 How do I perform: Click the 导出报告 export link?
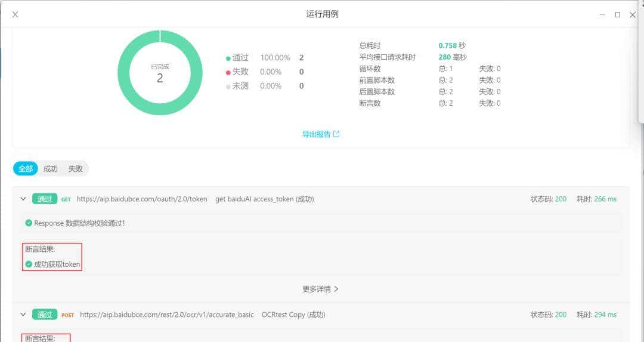click(x=316, y=134)
